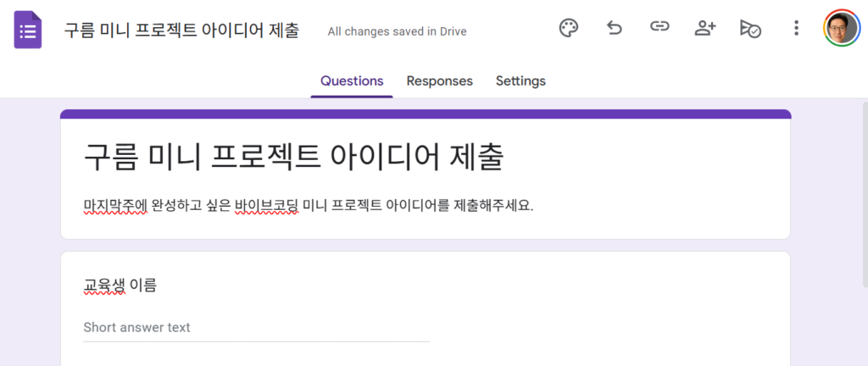The width and height of the screenshot is (868, 366).
Task: Select the question title '교육생 이름'
Action: tap(120, 286)
